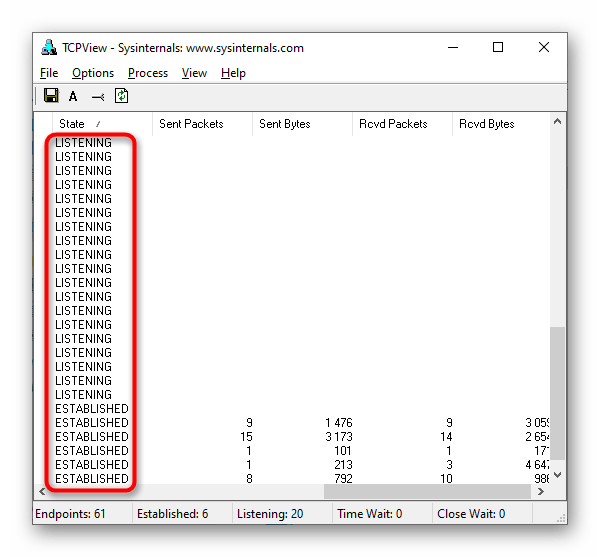Click the vertical scrollbar down arrow
600x557 pixels.
click(558, 475)
